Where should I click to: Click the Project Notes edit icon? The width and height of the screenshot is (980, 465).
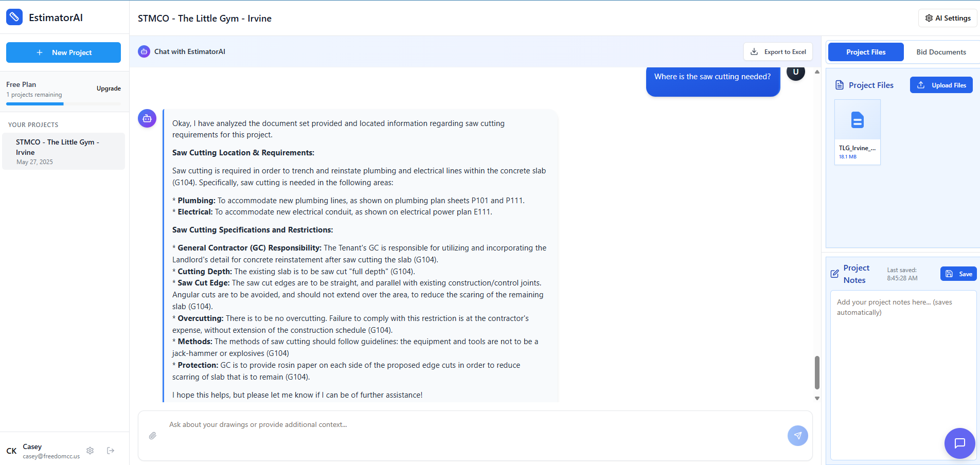point(835,274)
